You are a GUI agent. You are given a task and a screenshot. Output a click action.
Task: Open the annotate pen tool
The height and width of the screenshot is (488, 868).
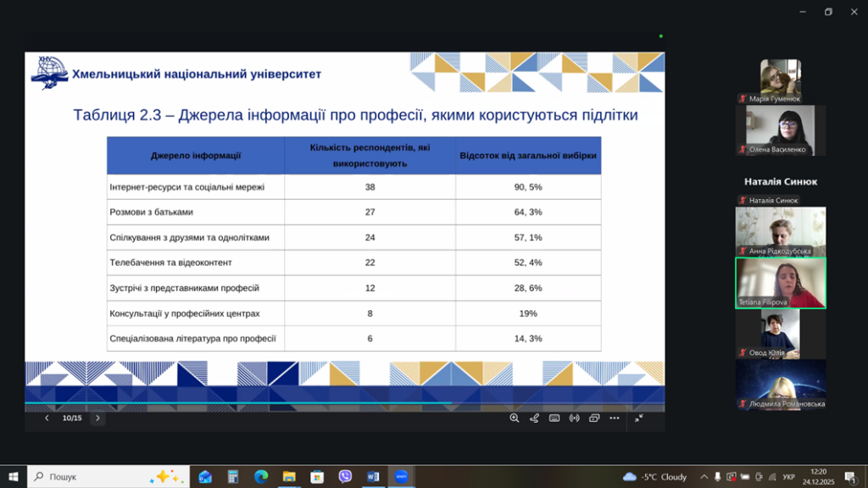pyautogui.click(x=534, y=418)
